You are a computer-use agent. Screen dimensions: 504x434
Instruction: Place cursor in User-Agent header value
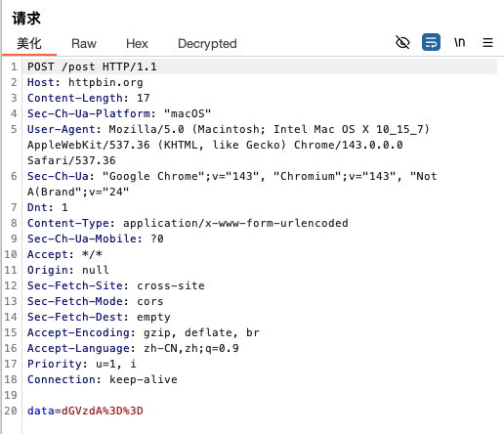(228, 145)
